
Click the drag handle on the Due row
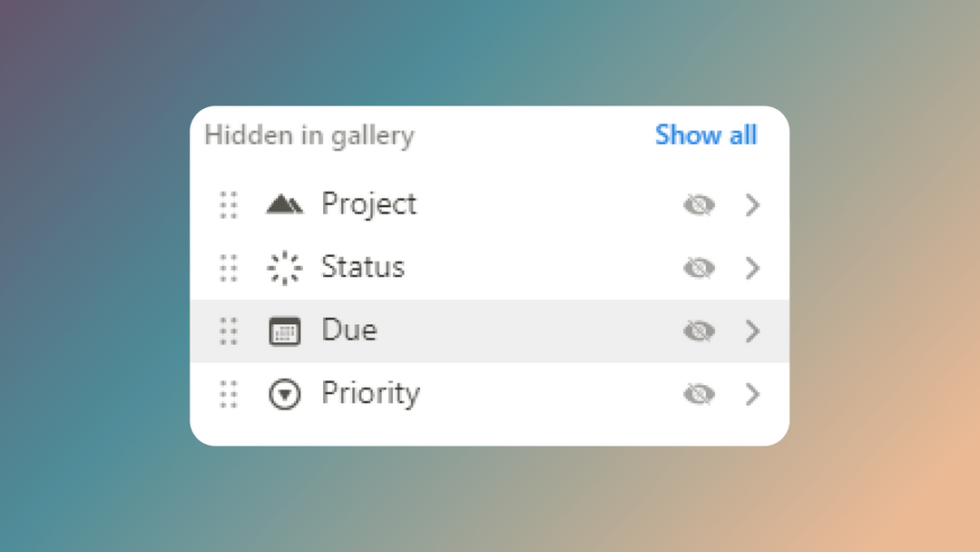[228, 331]
